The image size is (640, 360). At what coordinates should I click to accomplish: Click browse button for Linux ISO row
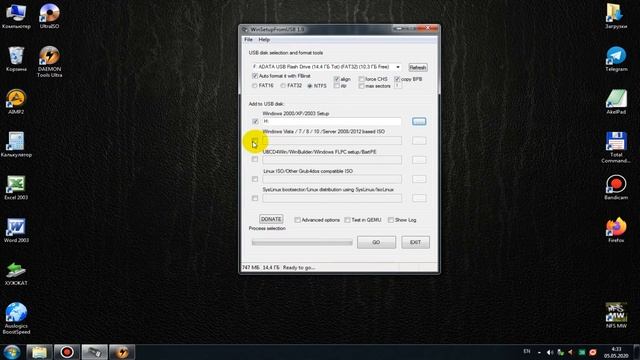pyautogui.click(x=419, y=179)
